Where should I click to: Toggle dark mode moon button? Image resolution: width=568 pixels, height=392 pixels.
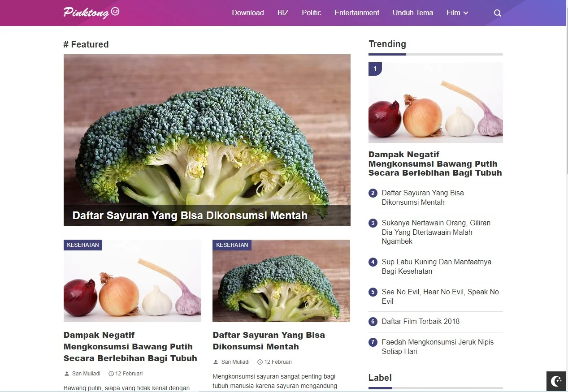pos(556,381)
